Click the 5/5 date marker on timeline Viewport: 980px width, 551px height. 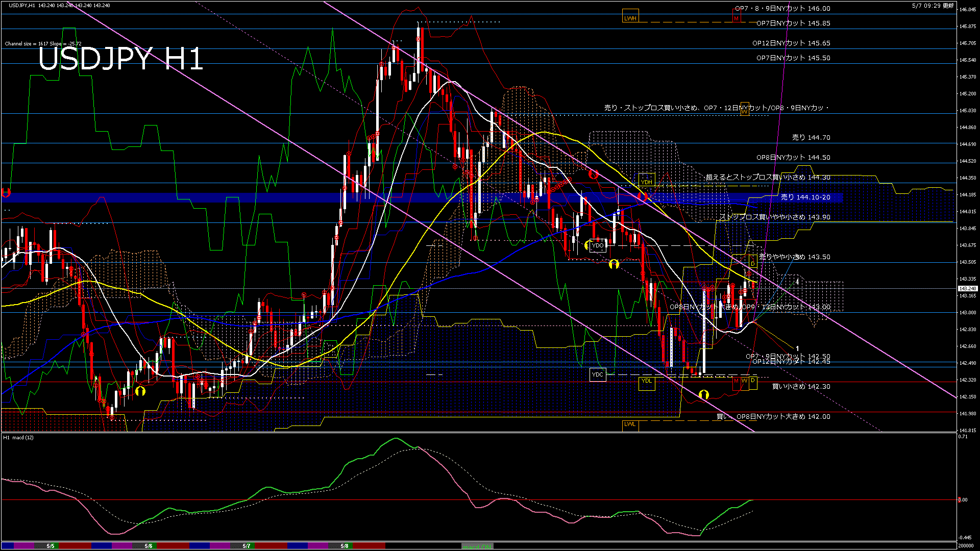coord(51,546)
